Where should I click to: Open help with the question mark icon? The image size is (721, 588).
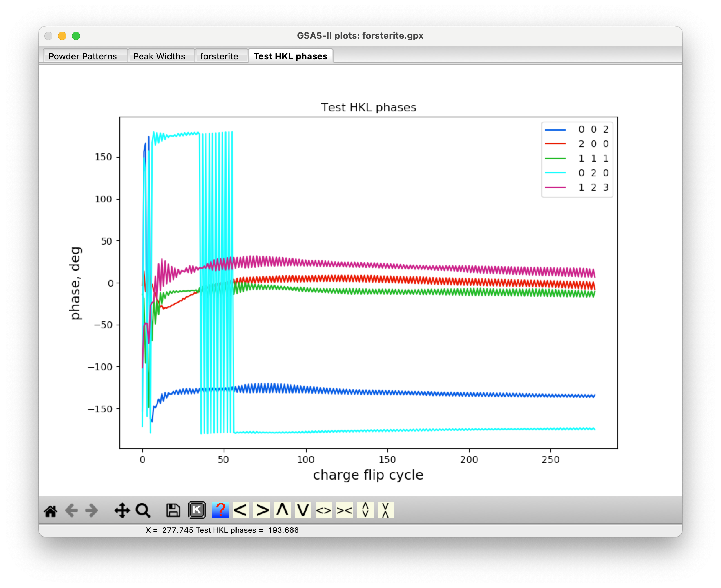pos(220,510)
